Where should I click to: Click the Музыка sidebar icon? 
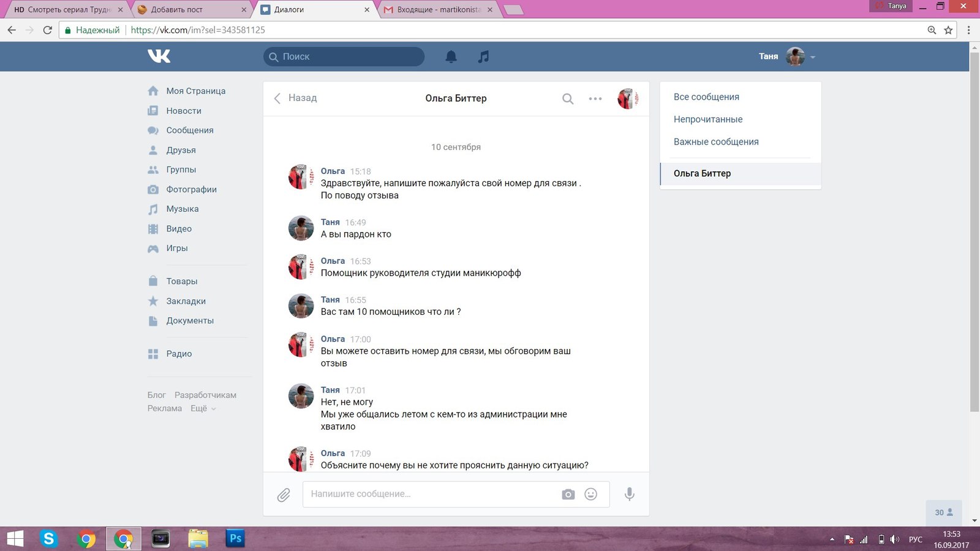coord(153,209)
